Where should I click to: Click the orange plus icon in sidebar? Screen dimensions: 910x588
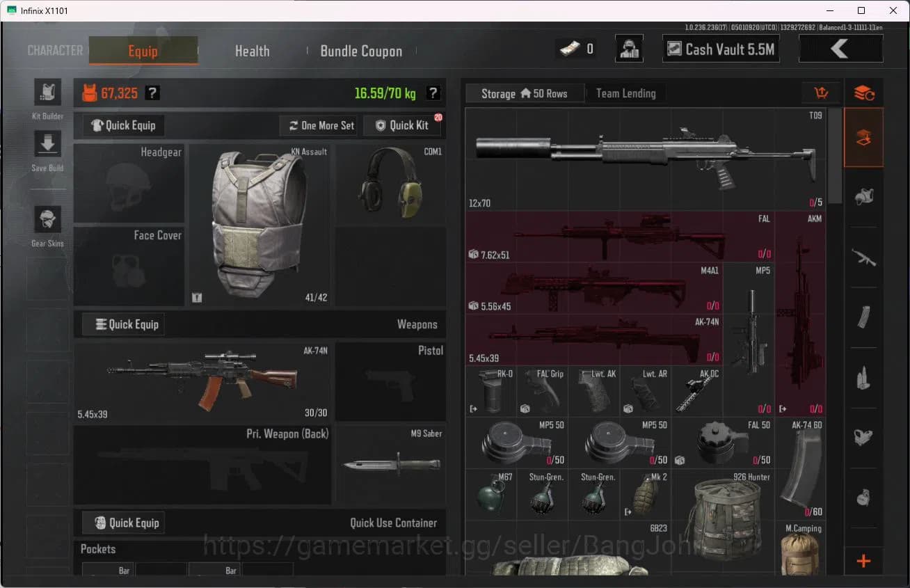click(864, 561)
